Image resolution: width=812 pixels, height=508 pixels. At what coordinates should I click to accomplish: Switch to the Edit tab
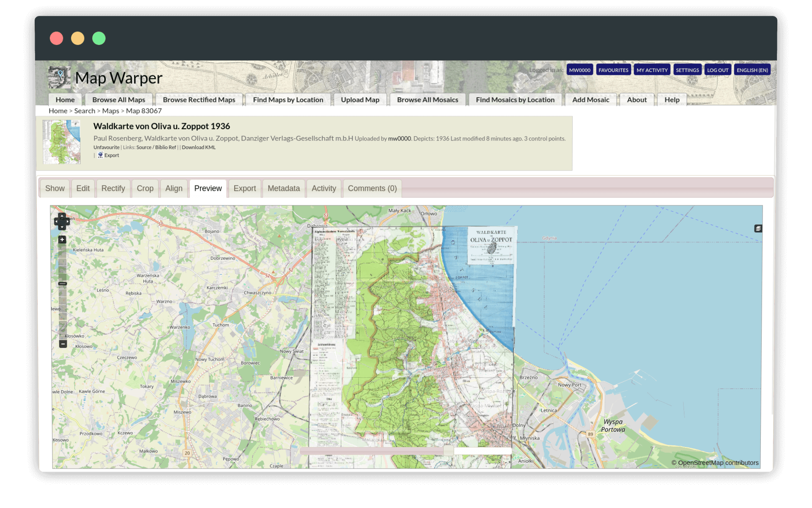[83, 188]
